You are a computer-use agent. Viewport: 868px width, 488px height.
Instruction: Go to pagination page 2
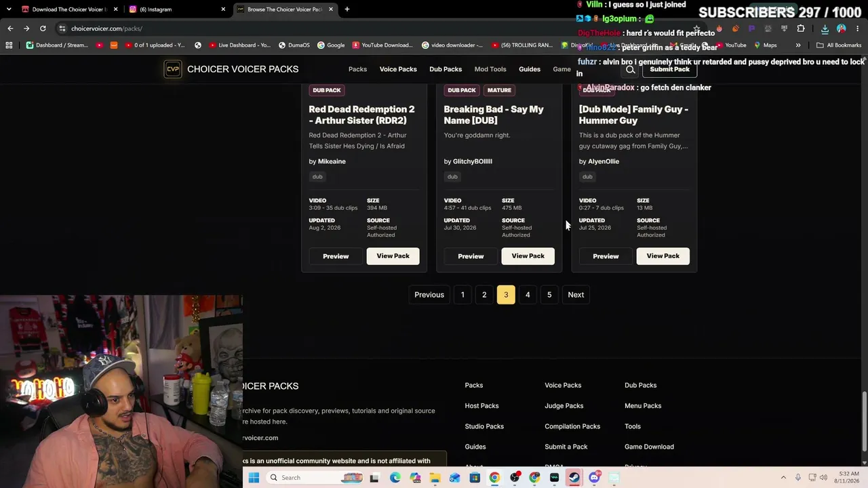click(484, 295)
